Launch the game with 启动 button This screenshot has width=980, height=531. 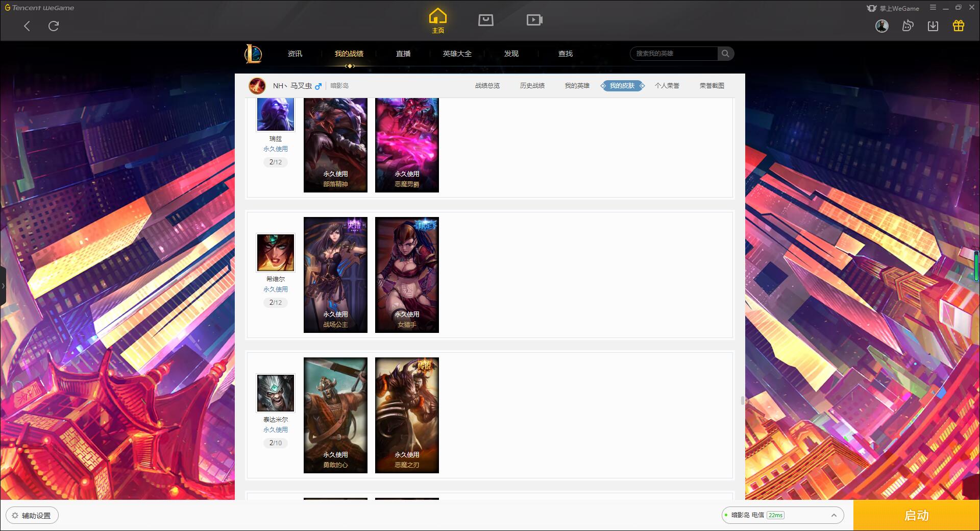[917, 516]
